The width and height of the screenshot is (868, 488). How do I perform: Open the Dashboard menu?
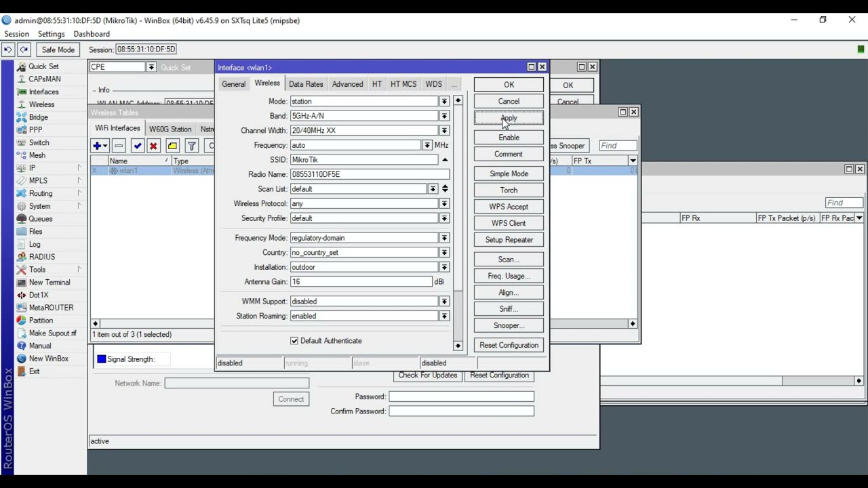point(92,34)
